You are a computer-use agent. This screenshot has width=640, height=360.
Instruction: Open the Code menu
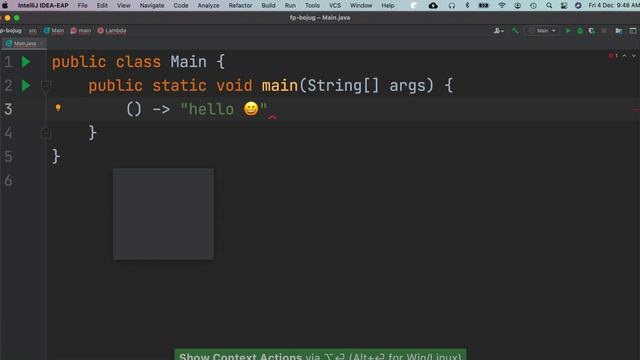181,6
